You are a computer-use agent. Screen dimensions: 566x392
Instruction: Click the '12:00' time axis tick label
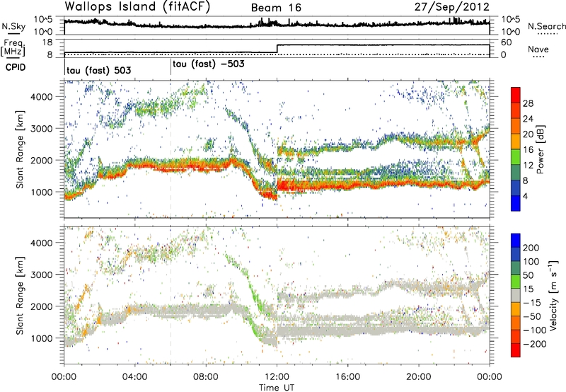point(277,377)
